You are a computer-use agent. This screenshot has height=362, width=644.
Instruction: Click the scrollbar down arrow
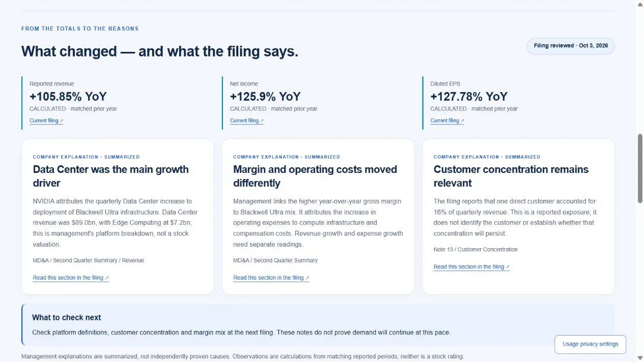640,358
